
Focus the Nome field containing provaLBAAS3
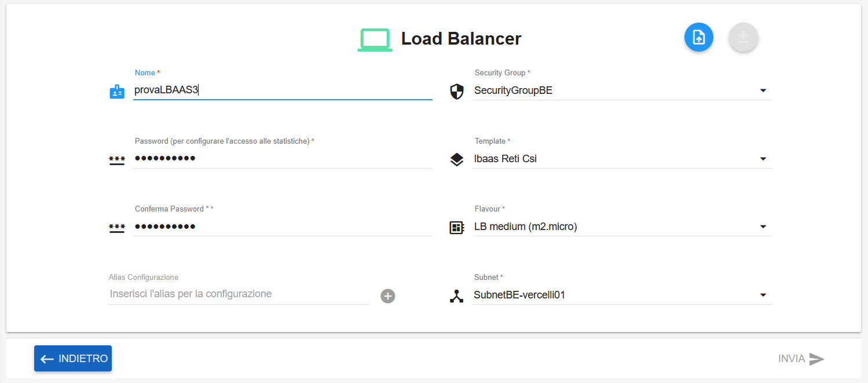click(283, 90)
